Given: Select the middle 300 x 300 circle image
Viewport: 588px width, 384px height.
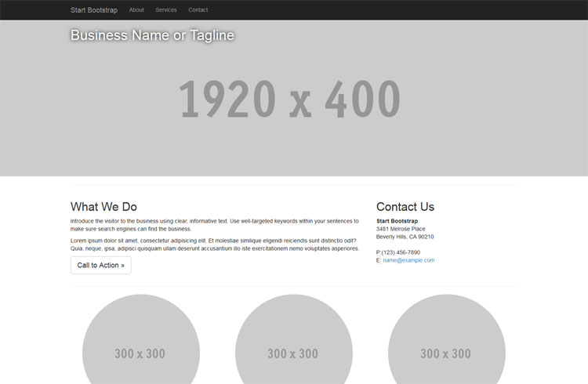Looking at the screenshot, I should [293, 345].
